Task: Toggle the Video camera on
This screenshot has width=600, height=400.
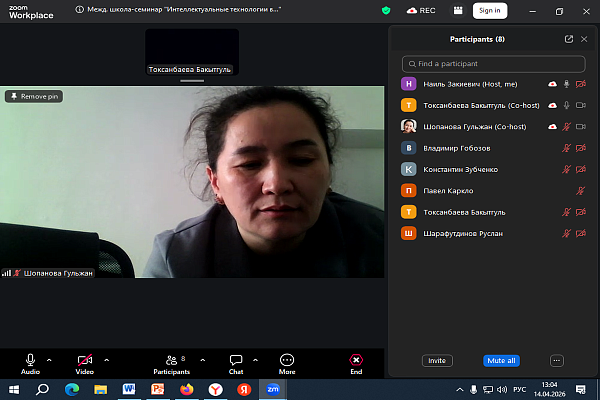Action: pyautogui.click(x=85, y=360)
